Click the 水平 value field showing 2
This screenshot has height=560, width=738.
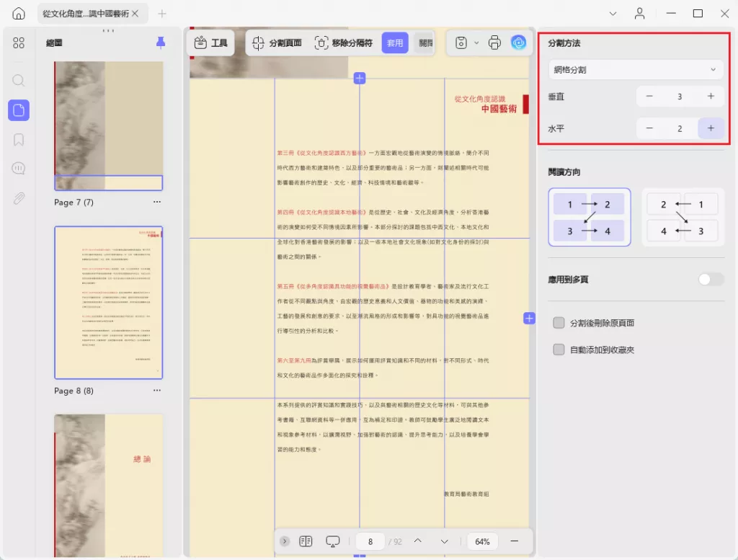[680, 128]
